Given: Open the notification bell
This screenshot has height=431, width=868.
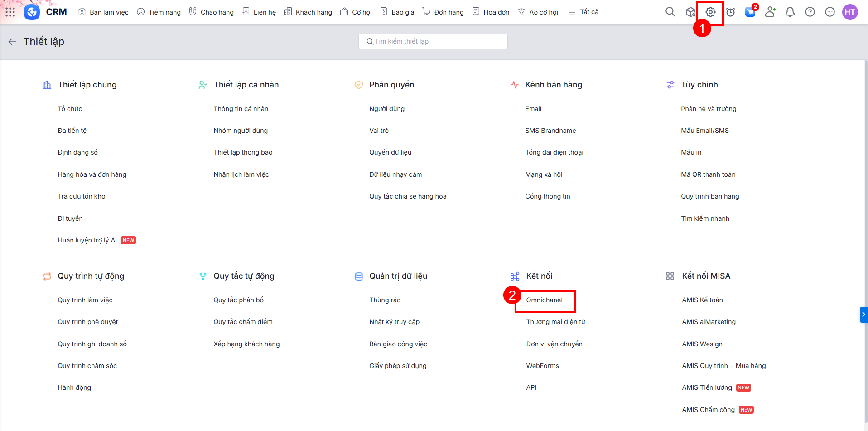Looking at the screenshot, I should (790, 12).
